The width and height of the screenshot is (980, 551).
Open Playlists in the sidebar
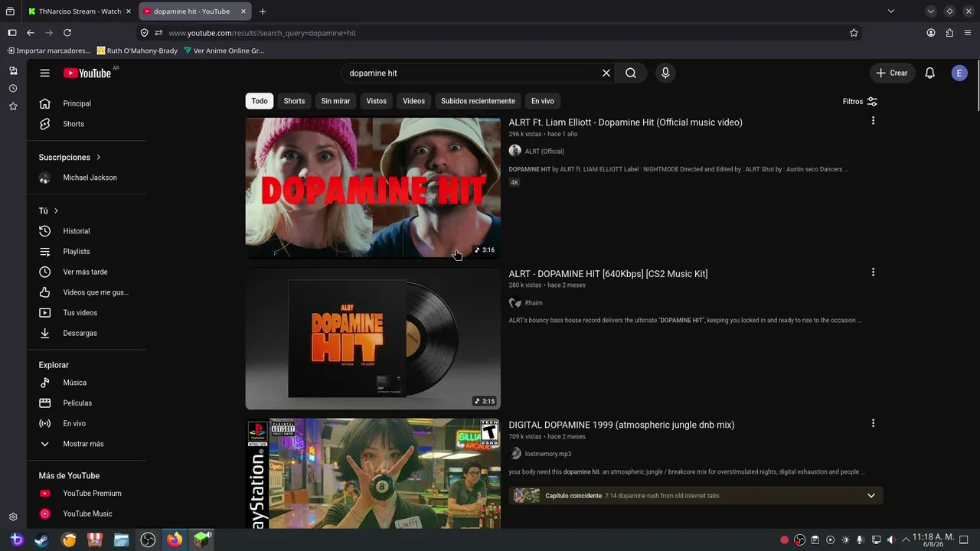click(x=86, y=252)
